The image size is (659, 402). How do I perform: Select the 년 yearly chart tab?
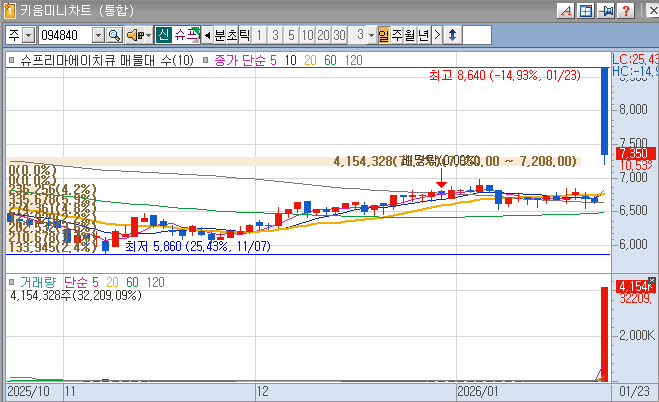coord(424,35)
